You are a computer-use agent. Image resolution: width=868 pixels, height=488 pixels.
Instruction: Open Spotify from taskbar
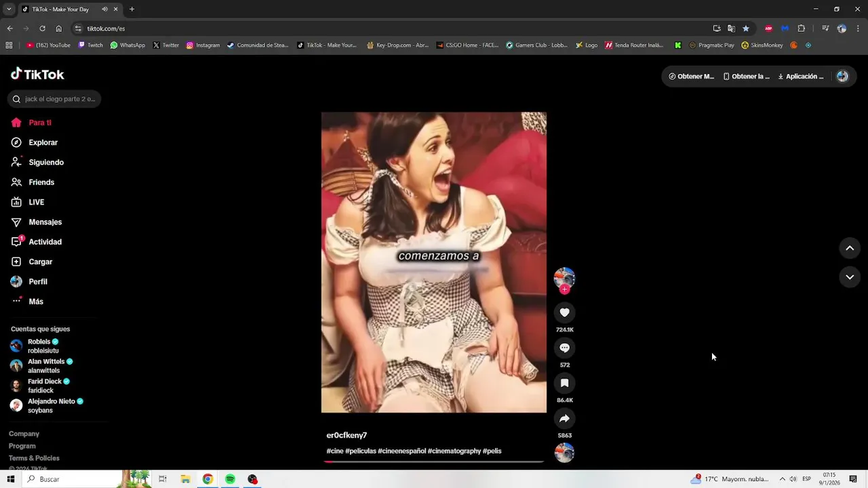[230, 479]
